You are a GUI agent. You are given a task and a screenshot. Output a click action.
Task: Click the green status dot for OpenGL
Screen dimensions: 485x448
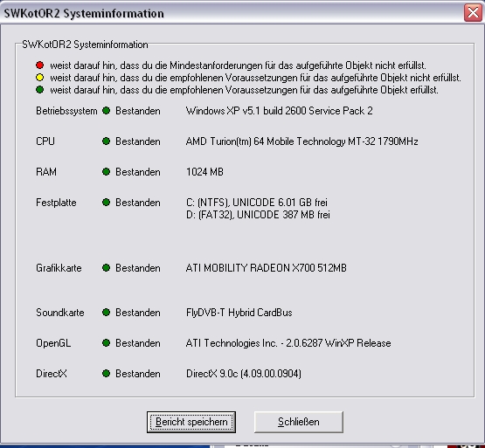click(x=106, y=343)
